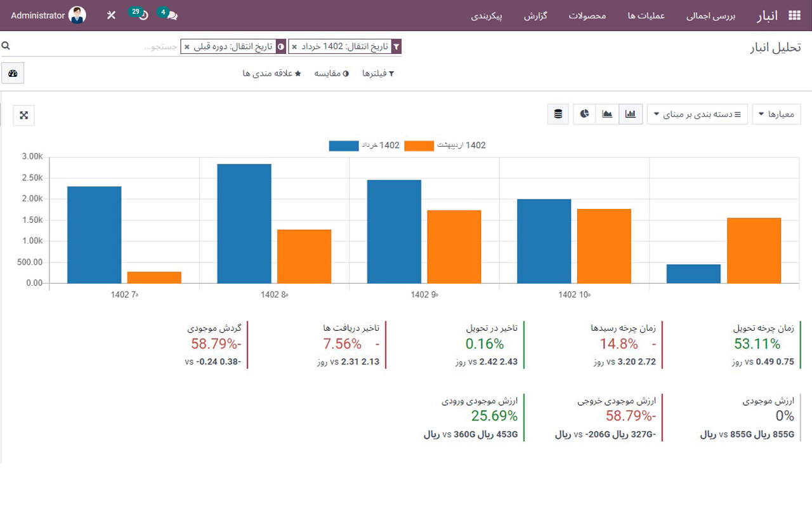Toggle stacked mode on the chart
The width and height of the screenshot is (812, 508).
point(558,114)
